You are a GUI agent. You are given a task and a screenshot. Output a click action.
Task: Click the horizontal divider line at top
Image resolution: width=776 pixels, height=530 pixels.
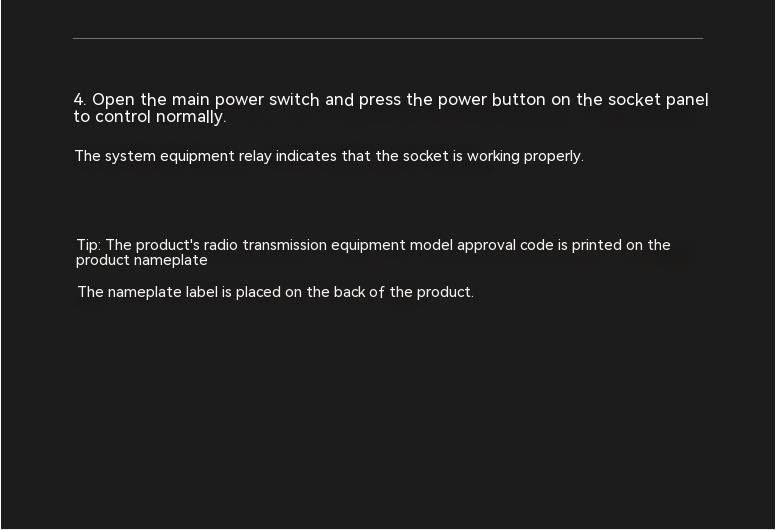click(x=388, y=38)
